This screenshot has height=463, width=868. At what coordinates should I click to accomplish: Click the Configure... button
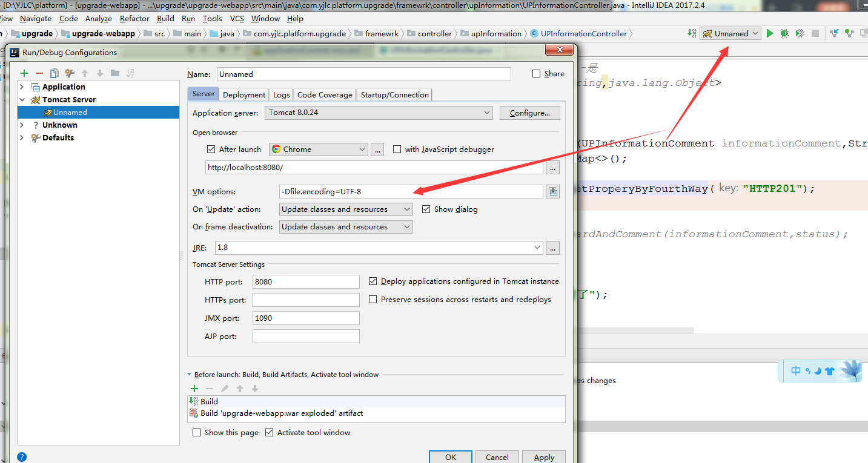pos(530,113)
